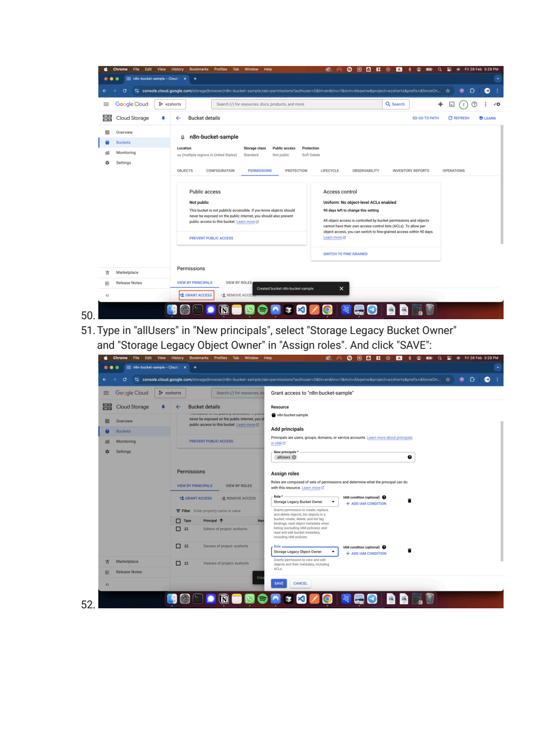Sort by Principal column arrow

point(221,521)
